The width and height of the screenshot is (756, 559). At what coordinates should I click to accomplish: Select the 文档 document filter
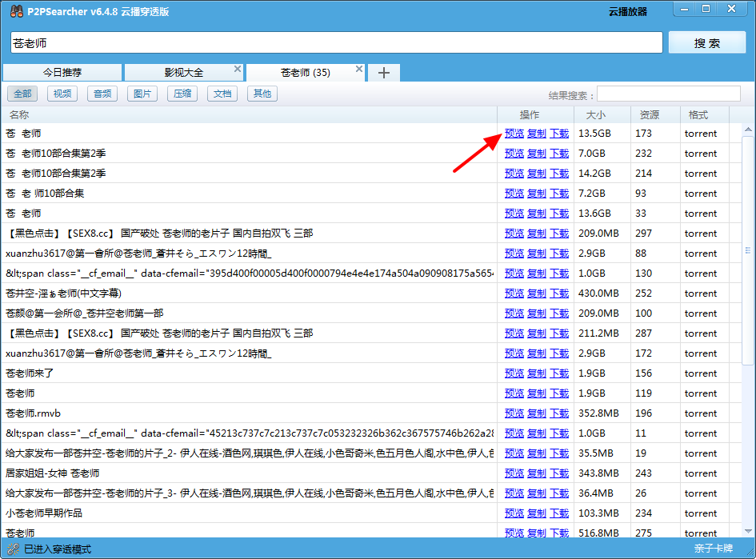pyautogui.click(x=222, y=94)
